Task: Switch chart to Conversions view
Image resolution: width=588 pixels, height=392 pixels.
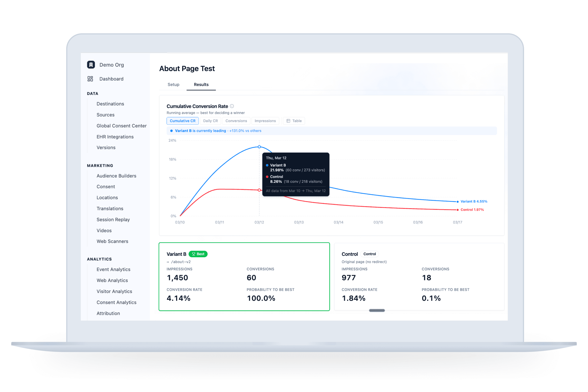Action: [x=236, y=121]
